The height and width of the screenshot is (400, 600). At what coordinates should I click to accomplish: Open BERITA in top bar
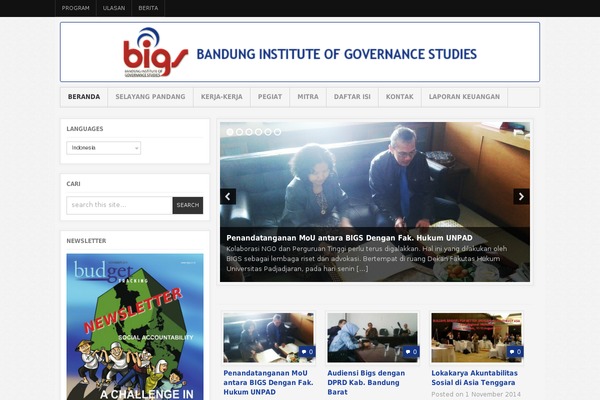(x=148, y=8)
